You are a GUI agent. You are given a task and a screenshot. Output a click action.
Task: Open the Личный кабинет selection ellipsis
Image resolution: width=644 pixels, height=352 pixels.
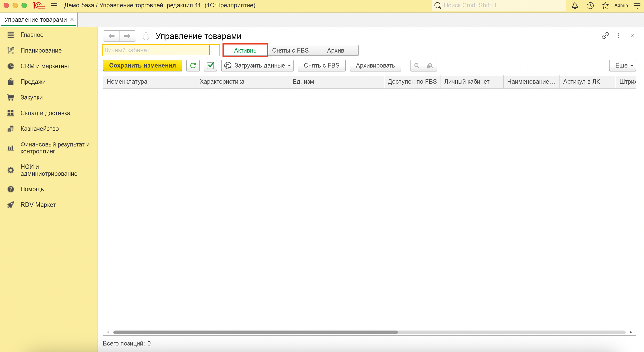[x=214, y=51]
